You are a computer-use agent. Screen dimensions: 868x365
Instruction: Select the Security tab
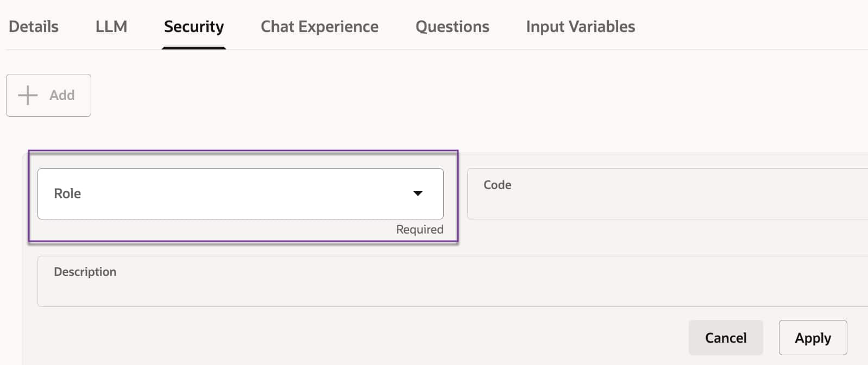pos(194,27)
